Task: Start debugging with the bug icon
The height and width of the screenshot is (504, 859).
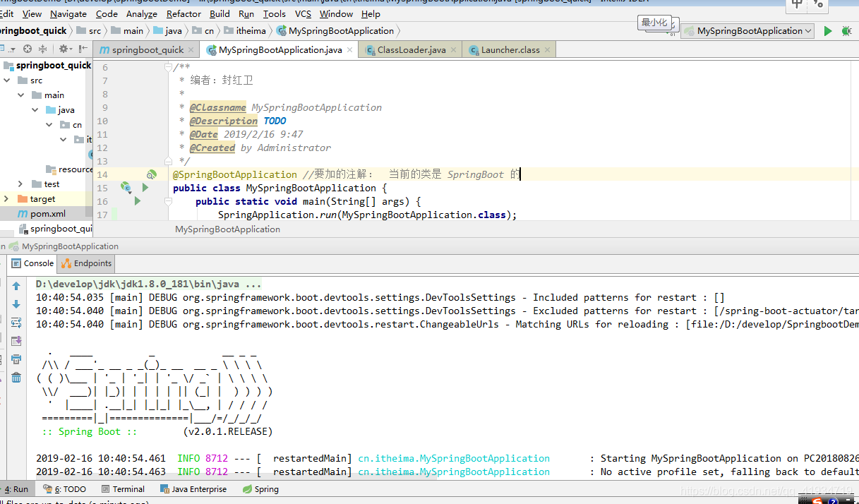Action: [x=846, y=31]
